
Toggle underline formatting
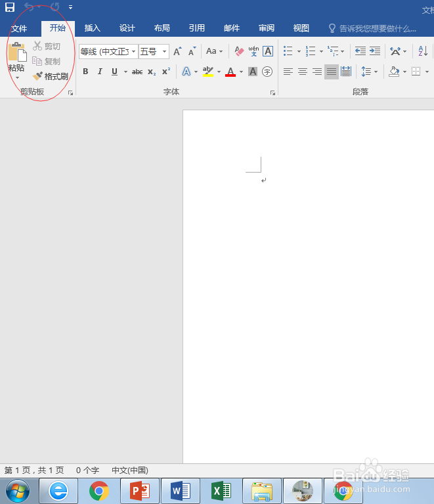[x=114, y=72]
